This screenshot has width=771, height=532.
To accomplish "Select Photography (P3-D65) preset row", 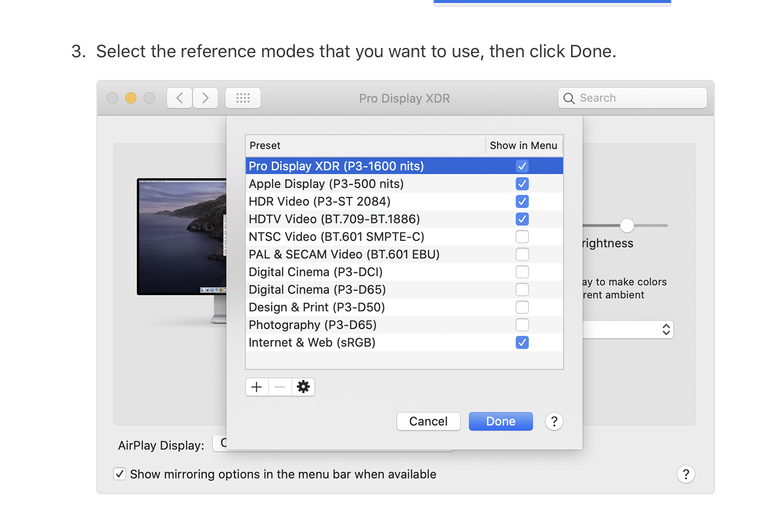I will (405, 325).
